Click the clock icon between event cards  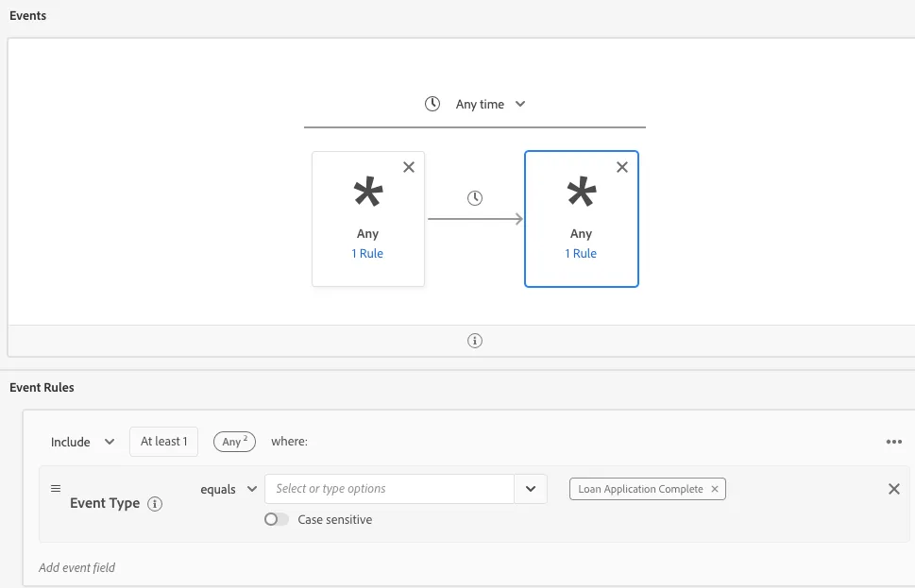(475, 198)
